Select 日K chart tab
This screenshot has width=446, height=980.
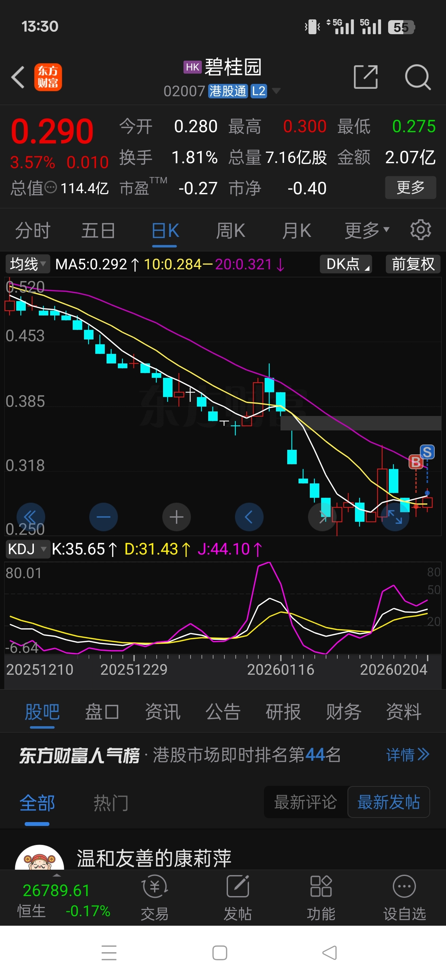click(x=164, y=230)
